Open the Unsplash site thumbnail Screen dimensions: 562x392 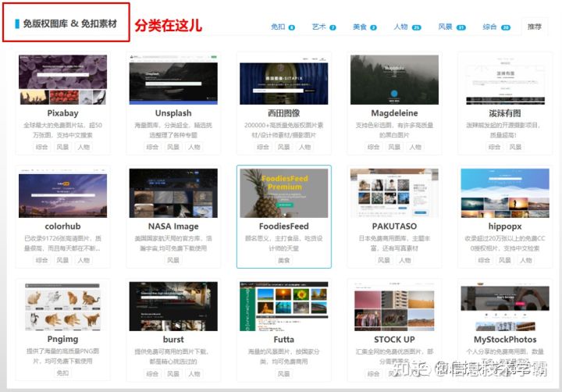click(x=173, y=80)
